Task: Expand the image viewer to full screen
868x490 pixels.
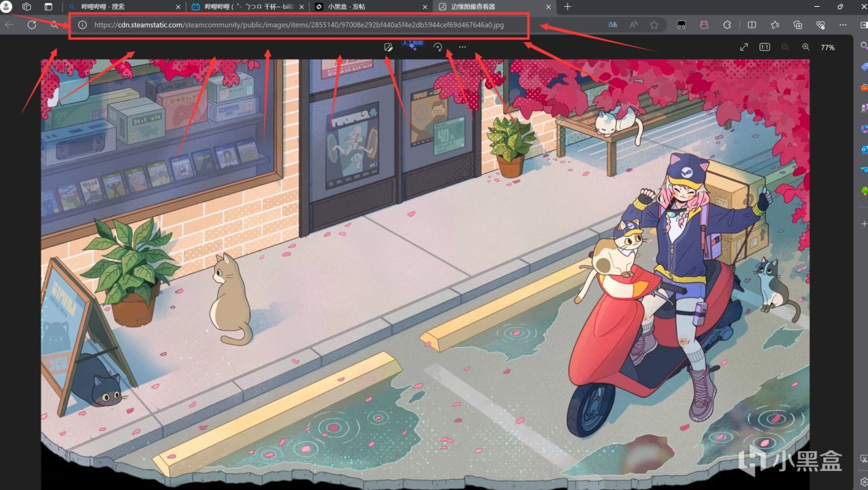Action: [744, 47]
